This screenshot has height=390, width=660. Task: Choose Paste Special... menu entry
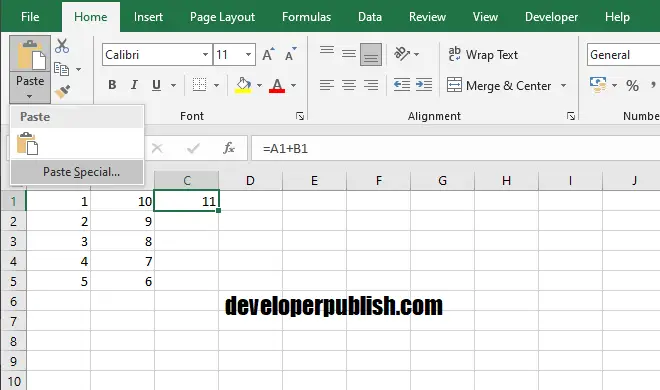[77, 172]
